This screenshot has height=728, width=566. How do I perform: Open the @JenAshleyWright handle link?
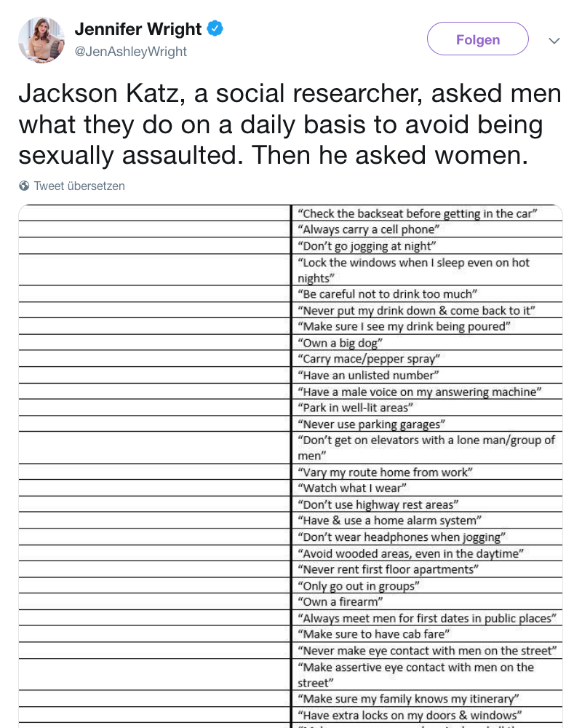[130, 52]
